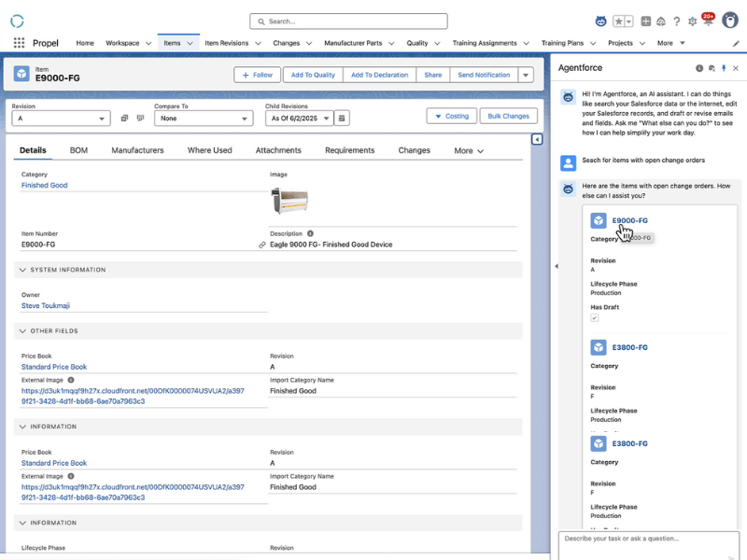Click the Agentforce panel info icon
Screen dimensions: 747x560
(x=698, y=68)
